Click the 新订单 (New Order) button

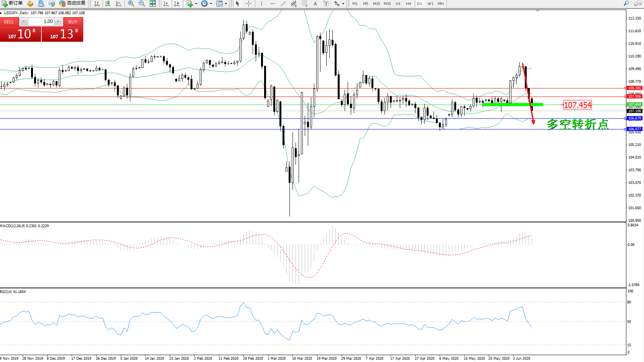[12, 3]
